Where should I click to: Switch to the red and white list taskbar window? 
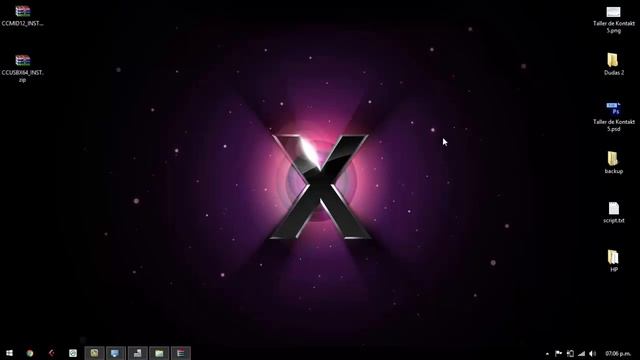click(x=181, y=353)
